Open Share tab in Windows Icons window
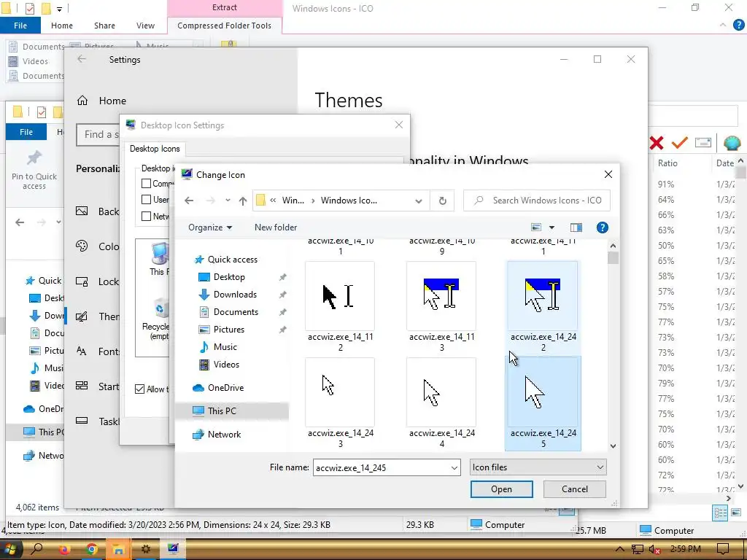Viewport: 747px width, 560px height. point(104,26)
